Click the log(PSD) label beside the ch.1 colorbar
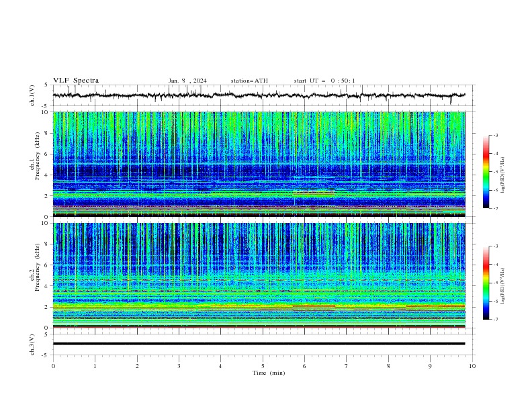The height and width of the screenshot is (411, 532). coord(503,175)
